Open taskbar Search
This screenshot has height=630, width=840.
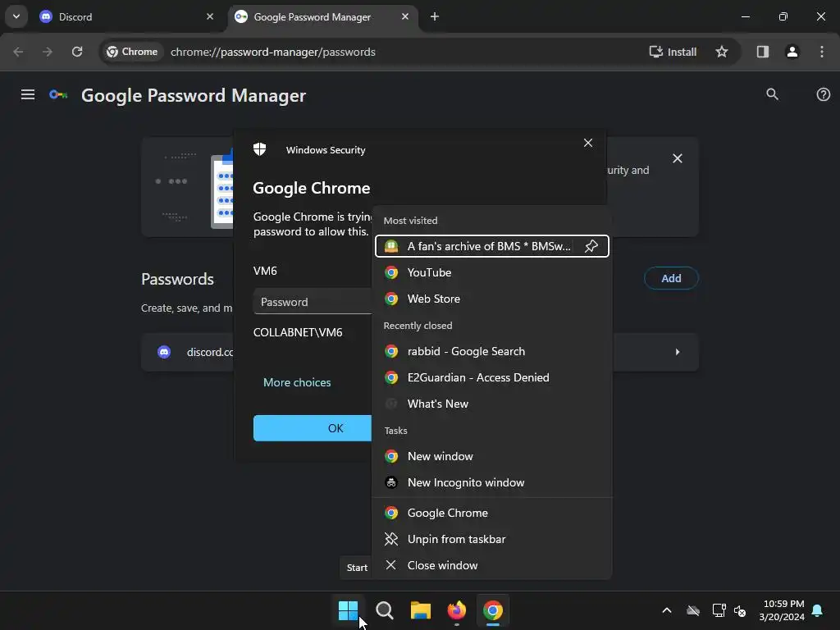tap(384, 610)
